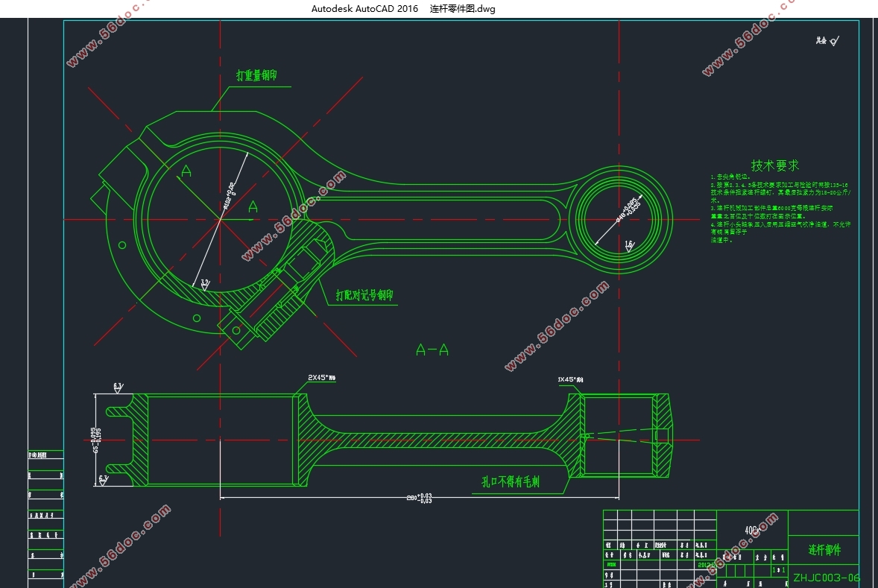
Task: Select the 65 width dimension text
Action: tap(96, 440)
